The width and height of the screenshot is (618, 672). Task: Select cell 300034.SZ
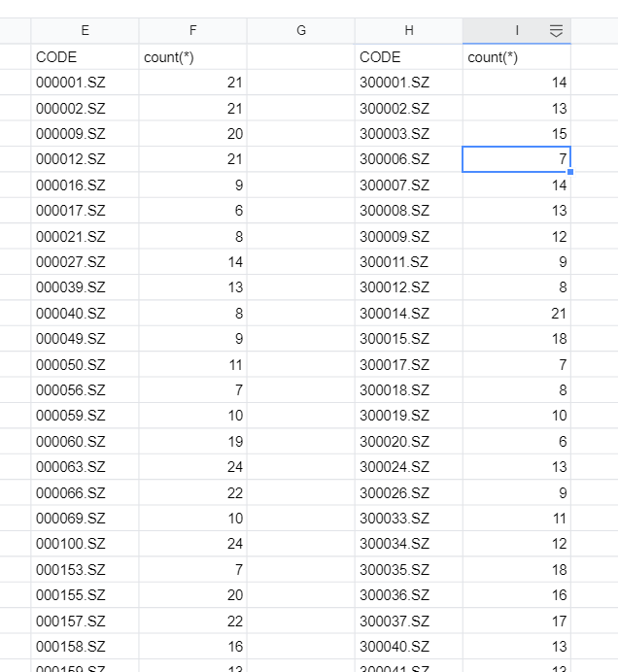pos(409,544)
